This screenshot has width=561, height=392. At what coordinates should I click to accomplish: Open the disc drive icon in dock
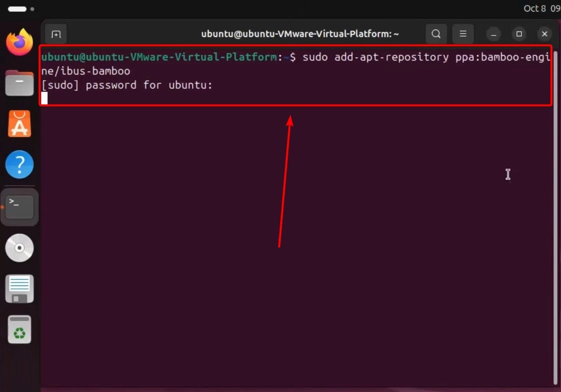point(20,247)
